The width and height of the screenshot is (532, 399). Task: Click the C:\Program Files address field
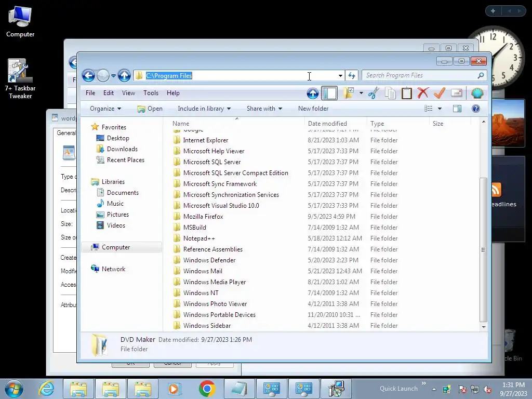[238, 75]
